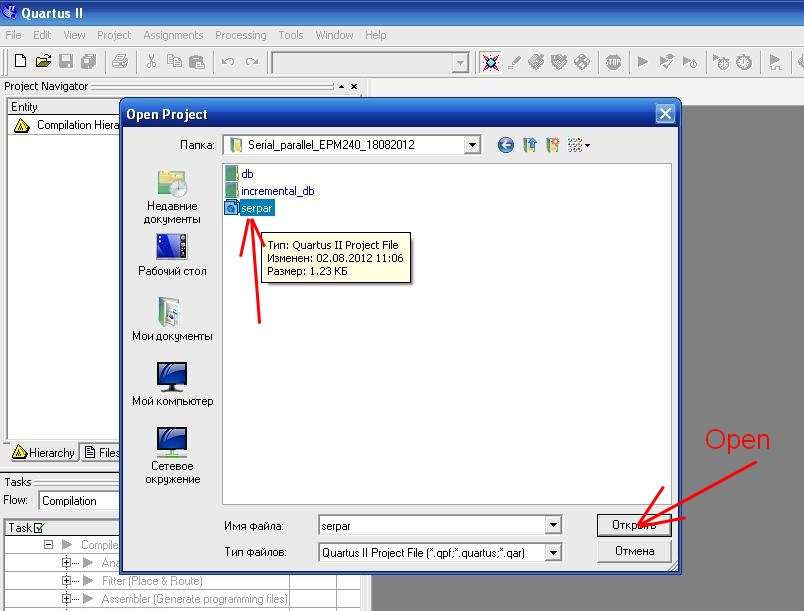Click the Print toolbar icon
804x611 pixels.
pyautogui.click(x=120, y=62)
